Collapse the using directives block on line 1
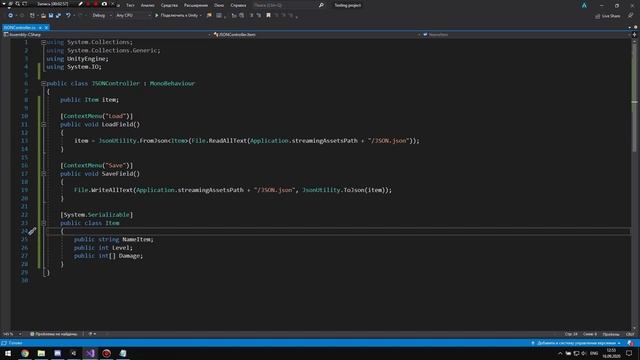Image resolution: width=640 pixels, height=360 pixels. (x=43, y=42)
